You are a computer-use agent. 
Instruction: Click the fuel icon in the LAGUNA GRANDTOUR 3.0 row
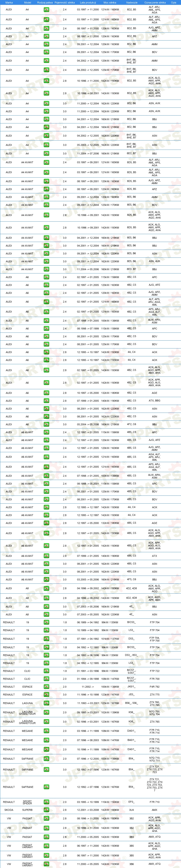point(46,722)
